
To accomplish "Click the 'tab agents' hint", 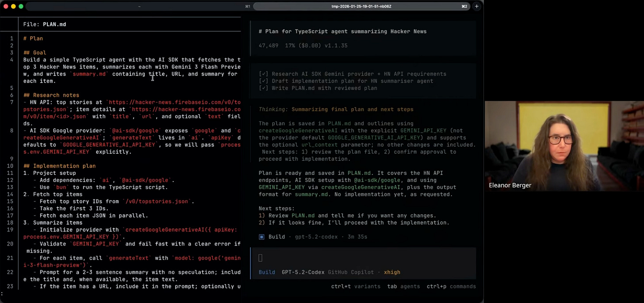I will click(403, 286).
